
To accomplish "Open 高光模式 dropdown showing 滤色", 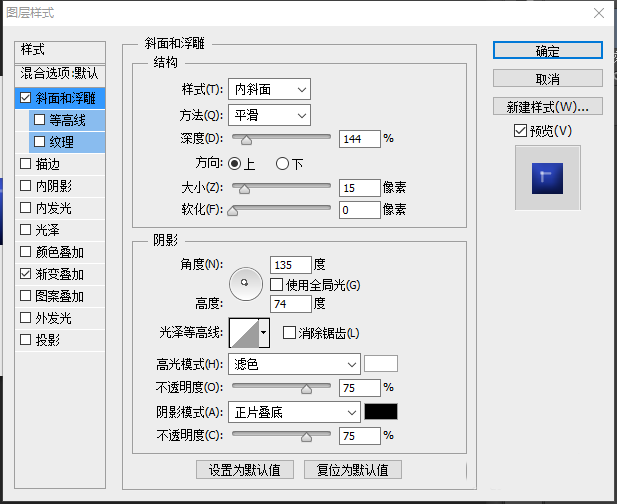I will (294, 364).
